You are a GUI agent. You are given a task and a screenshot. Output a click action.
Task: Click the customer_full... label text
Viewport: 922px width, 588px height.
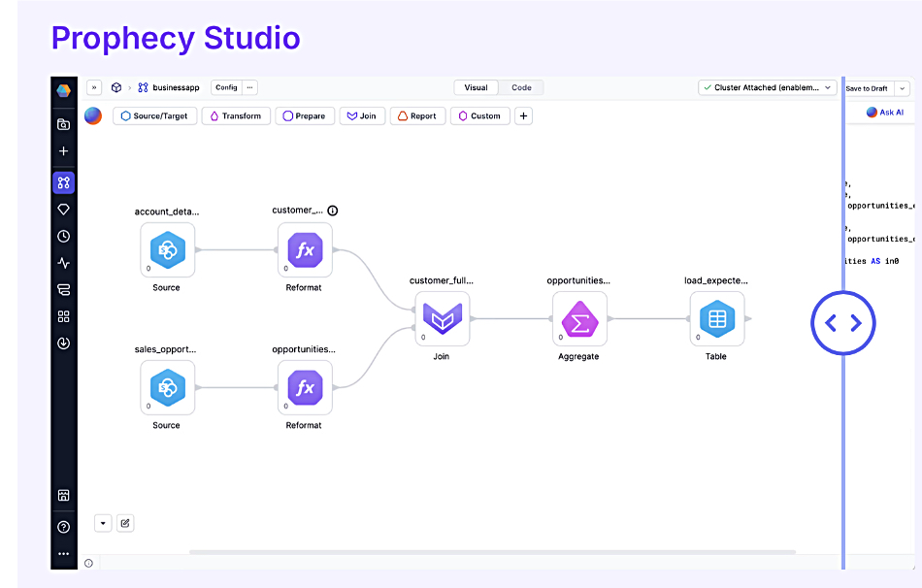(x=442, y=280)
